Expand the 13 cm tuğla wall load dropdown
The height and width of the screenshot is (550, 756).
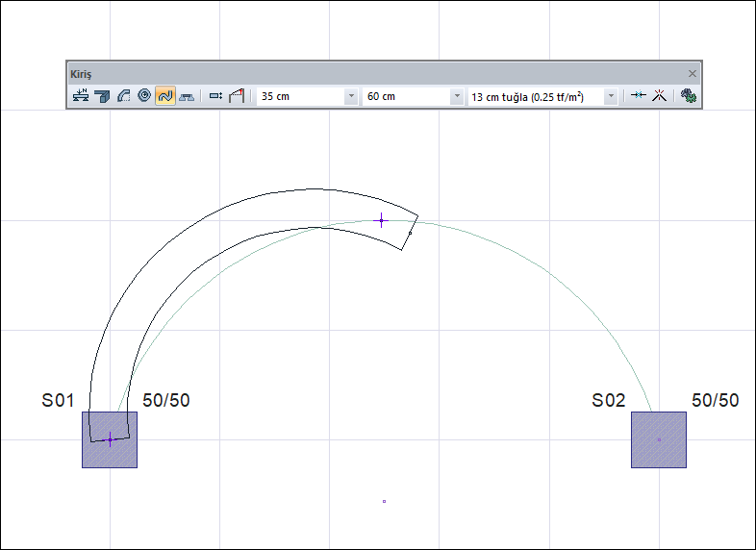(611, 96)
